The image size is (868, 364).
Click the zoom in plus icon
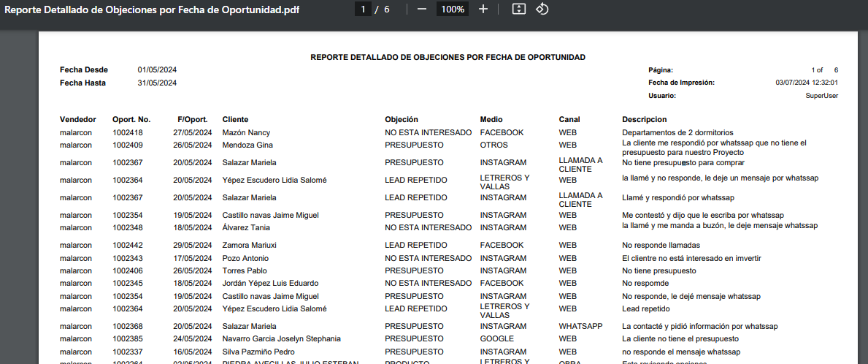coord(483,10)
